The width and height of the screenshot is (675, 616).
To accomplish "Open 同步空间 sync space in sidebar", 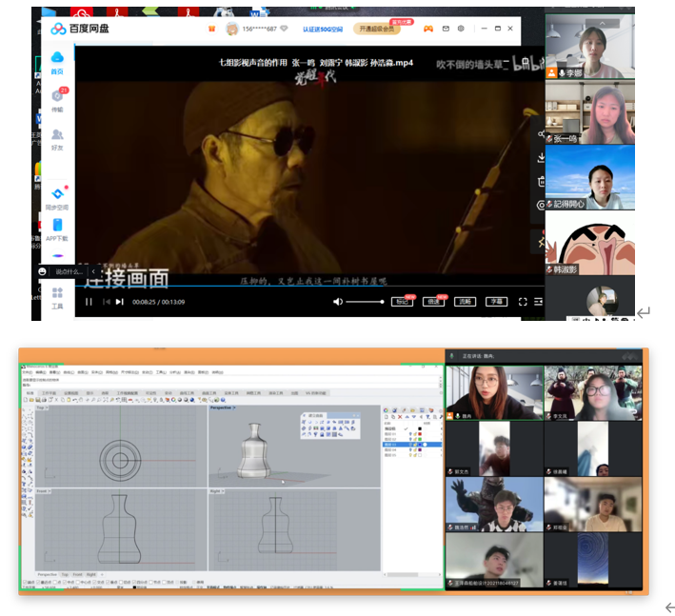I will coord(57,197).
